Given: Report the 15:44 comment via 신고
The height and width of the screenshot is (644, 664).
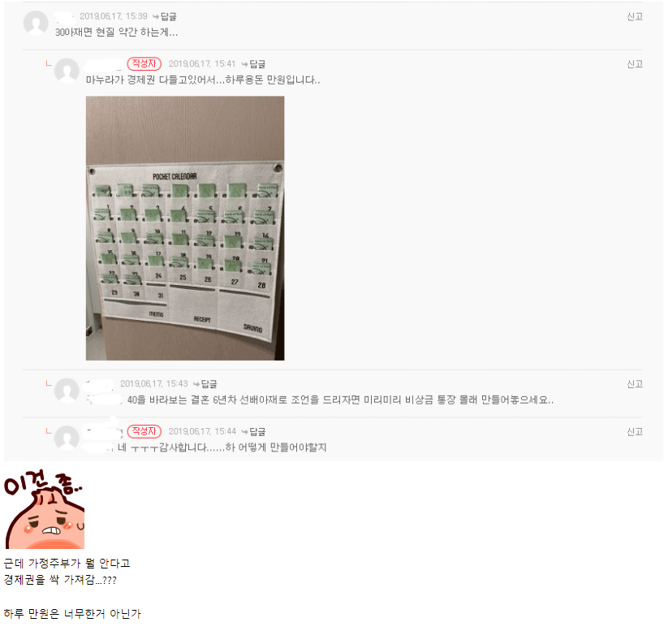Looking at the screenshot, I should [635, 432].
